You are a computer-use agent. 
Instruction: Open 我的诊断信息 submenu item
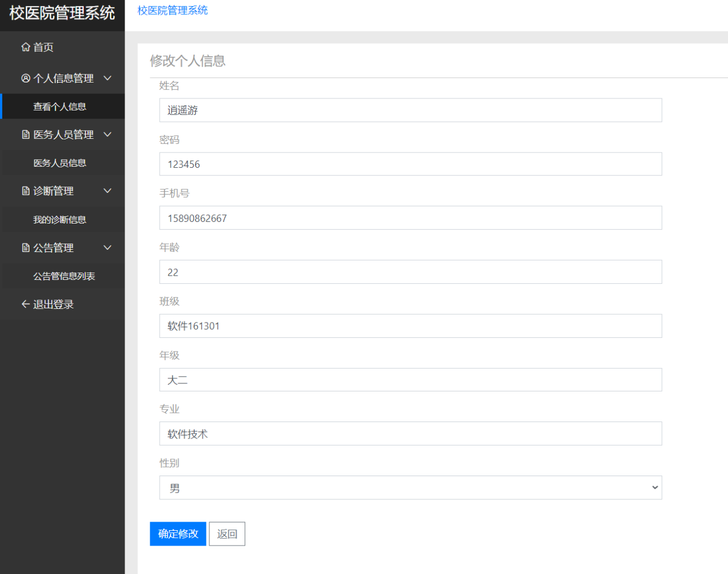(60, 220)
